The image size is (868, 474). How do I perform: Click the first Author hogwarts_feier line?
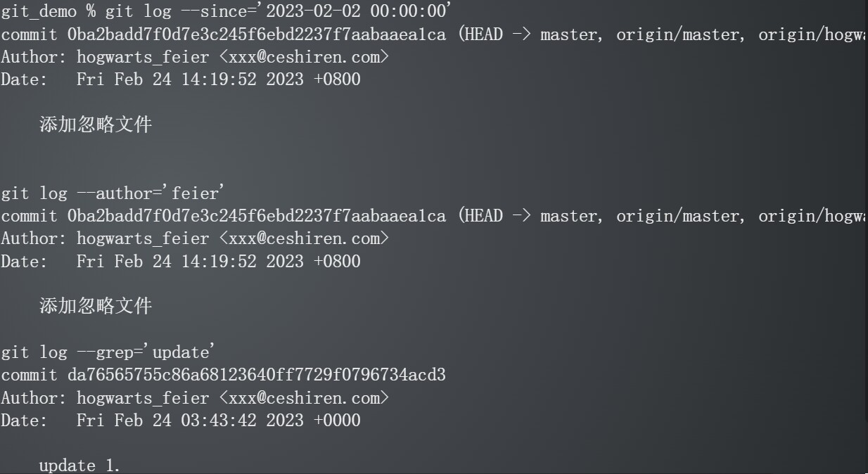point(195,57)
